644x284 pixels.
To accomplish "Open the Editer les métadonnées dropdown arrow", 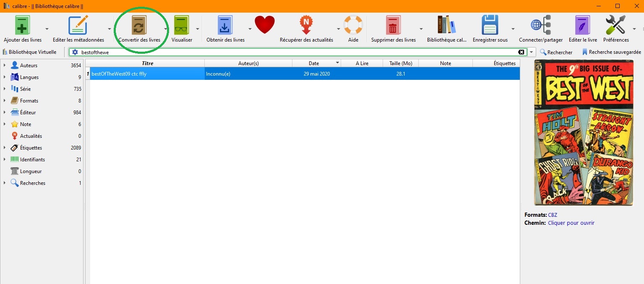I will 109,29.
